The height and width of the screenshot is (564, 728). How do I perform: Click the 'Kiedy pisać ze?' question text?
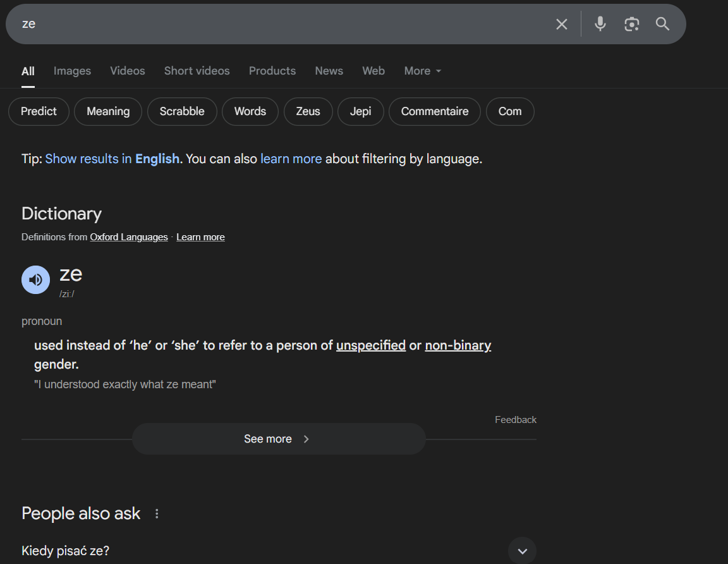click(66, 551)
